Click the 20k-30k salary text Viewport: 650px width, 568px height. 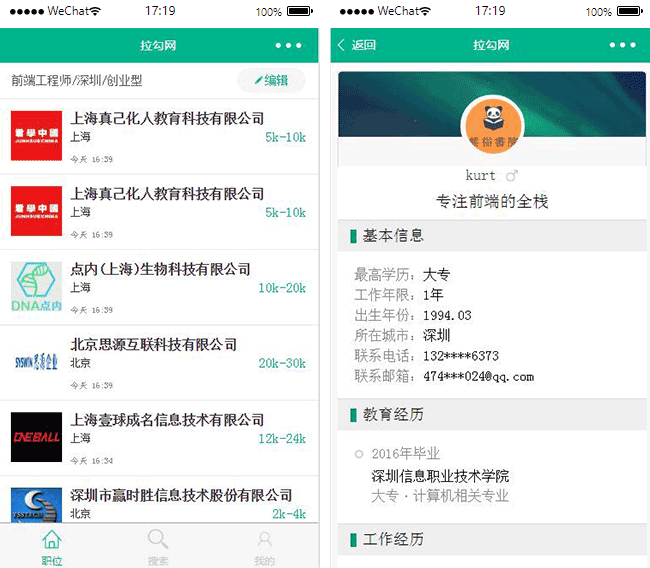[282, 363]
